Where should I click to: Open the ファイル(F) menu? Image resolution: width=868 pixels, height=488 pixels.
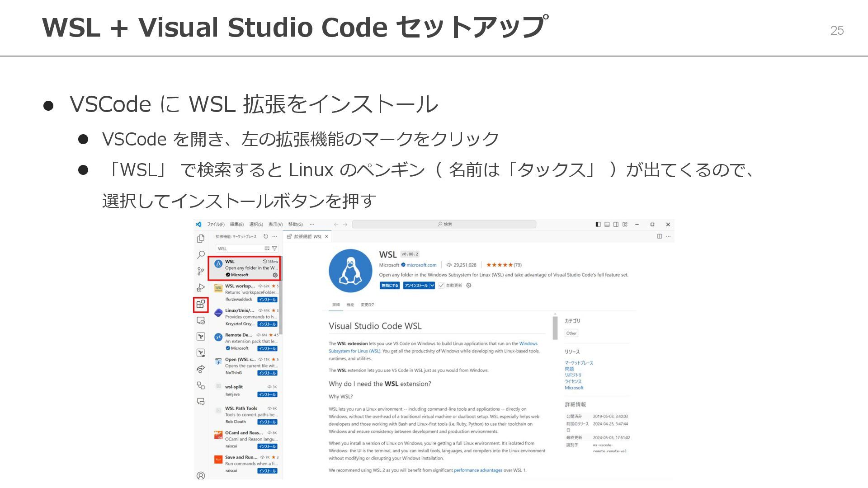pyautogui.click(x=216, y=224)
